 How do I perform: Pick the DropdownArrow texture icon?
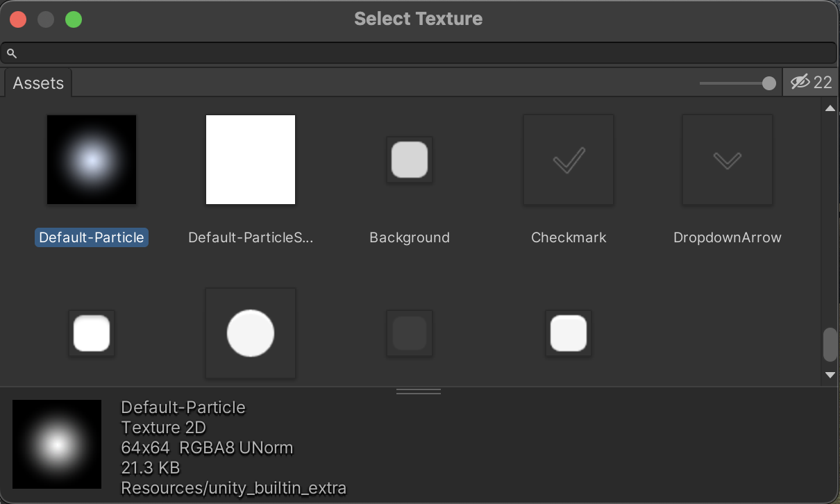(728, 160)
